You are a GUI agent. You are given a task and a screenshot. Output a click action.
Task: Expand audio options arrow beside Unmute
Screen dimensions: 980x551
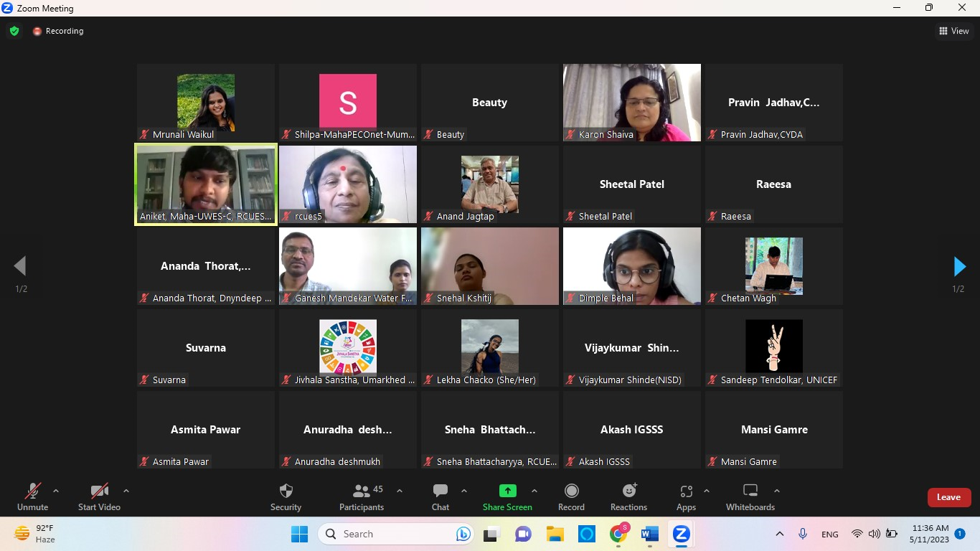point(56,491)
